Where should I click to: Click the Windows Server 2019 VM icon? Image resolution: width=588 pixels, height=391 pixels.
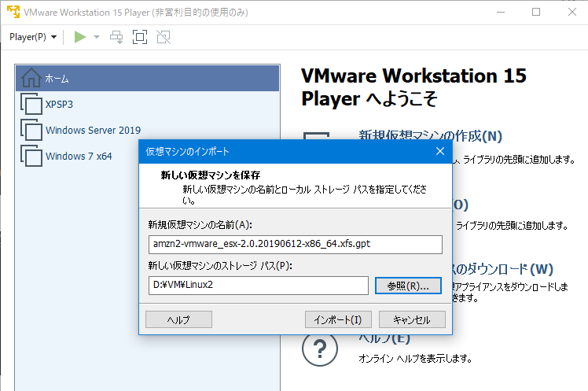tap(31, 130)
